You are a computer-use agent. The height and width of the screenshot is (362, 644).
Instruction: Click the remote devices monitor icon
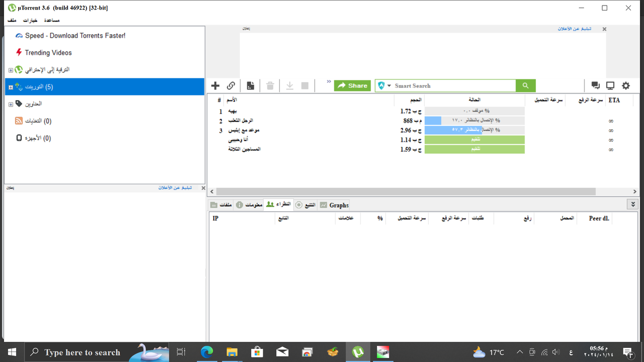coord(610,85)
